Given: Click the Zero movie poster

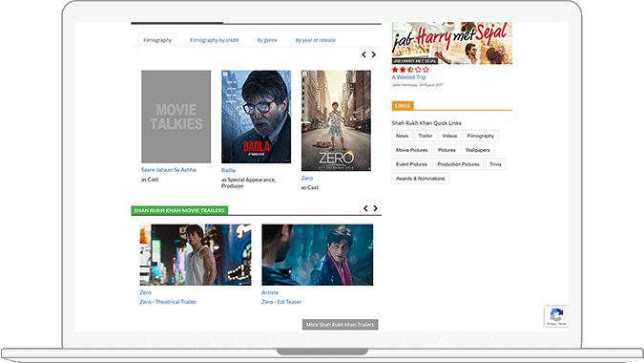Looking at the screenshot, I should pos(336,121).
